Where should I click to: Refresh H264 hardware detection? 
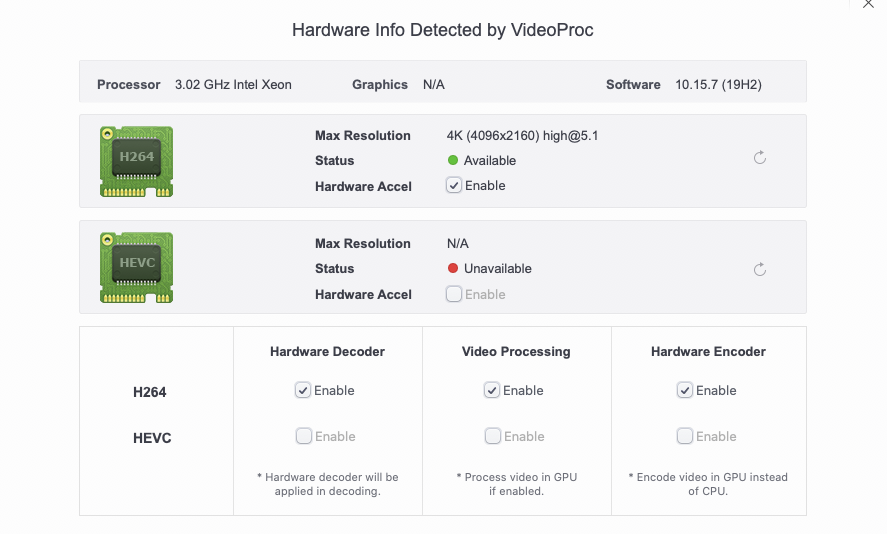(x=760, y=158)
